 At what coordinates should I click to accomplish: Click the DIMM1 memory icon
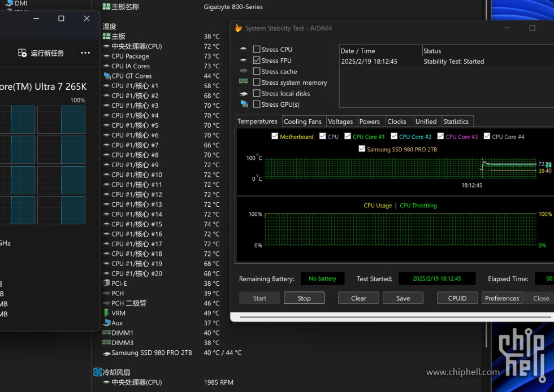click(106, 332)
